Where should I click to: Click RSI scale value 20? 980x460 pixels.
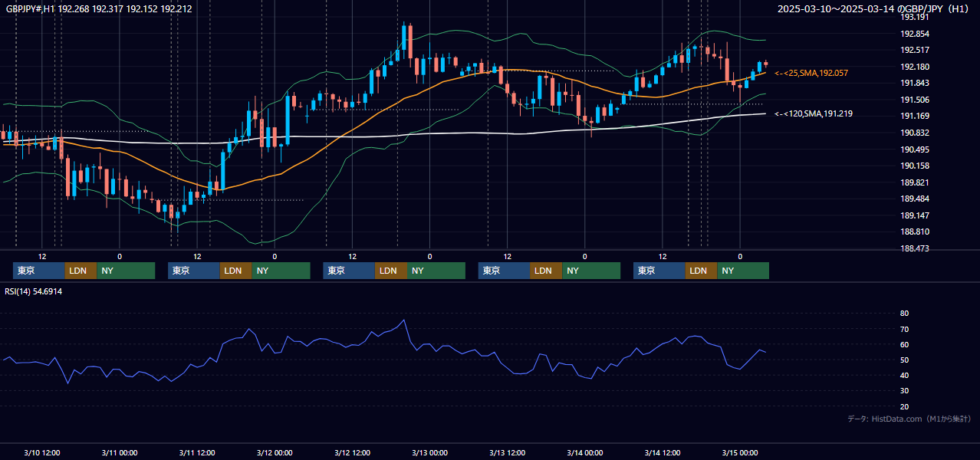pos(904,406)
